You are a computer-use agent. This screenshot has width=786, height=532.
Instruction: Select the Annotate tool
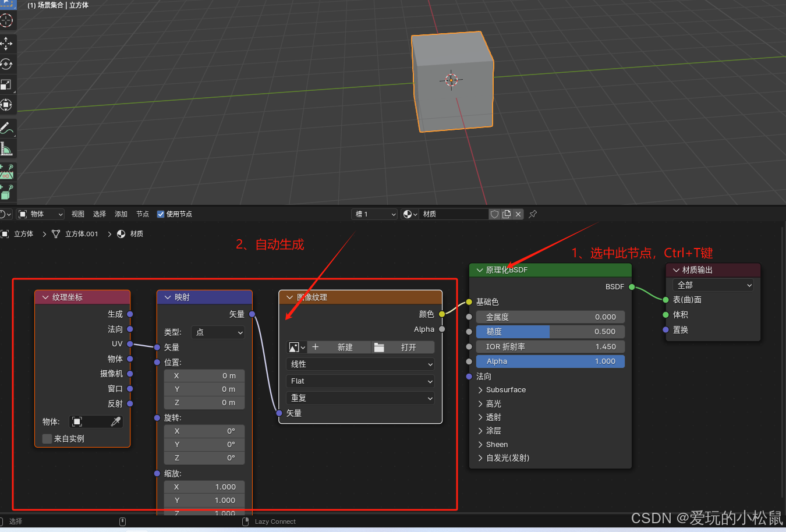[7, 127]
